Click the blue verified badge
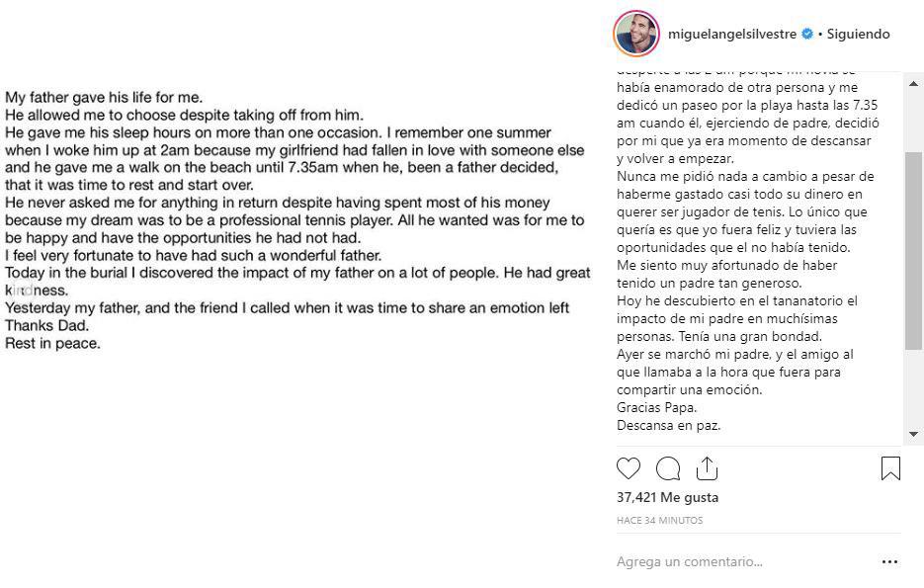Screen dimensions: 924x588 click(x=806, y=34)
